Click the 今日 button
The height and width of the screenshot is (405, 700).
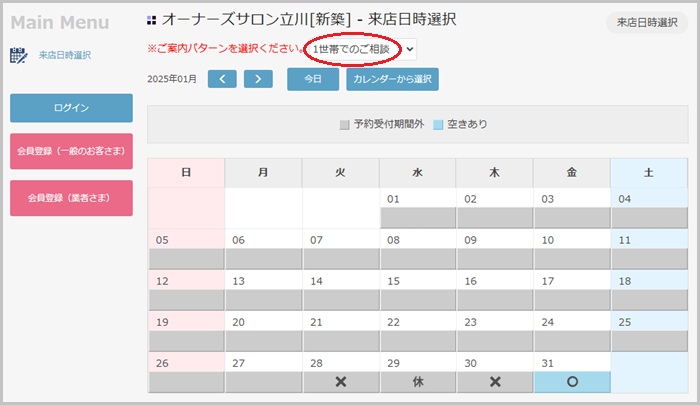click(313, 79)
